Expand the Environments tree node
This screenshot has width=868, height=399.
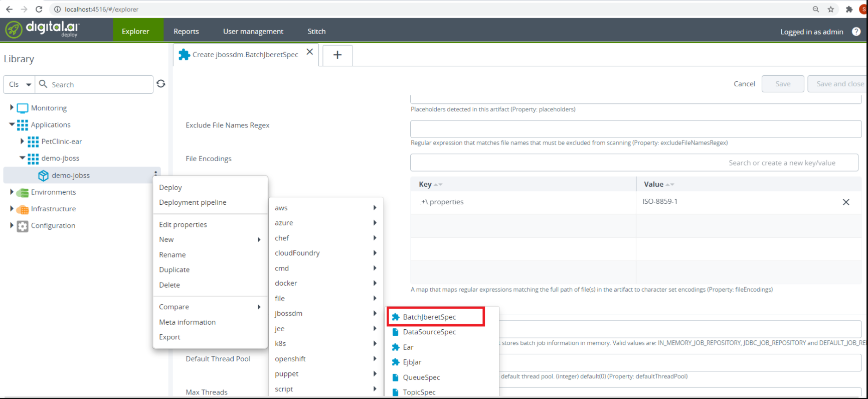point(12,192)
